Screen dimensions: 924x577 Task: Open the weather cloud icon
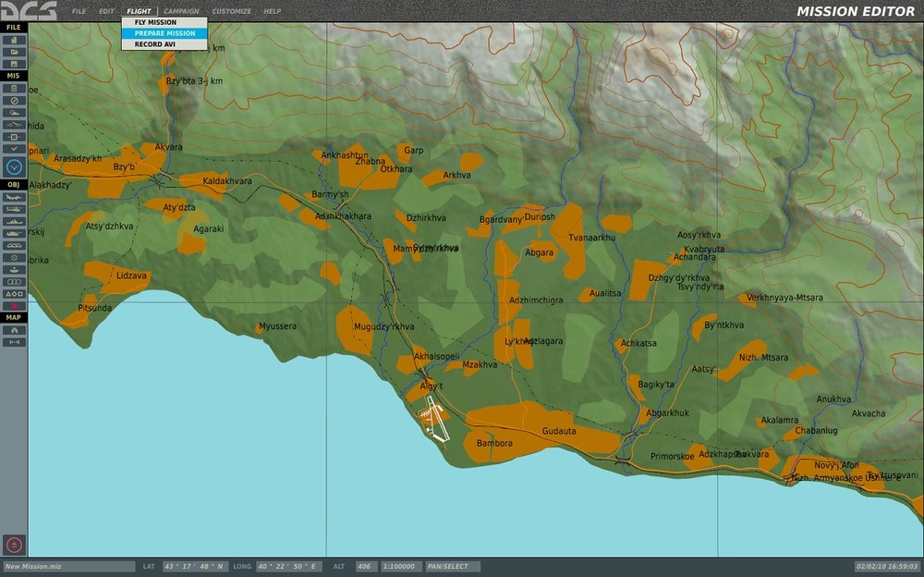(14, 113)
